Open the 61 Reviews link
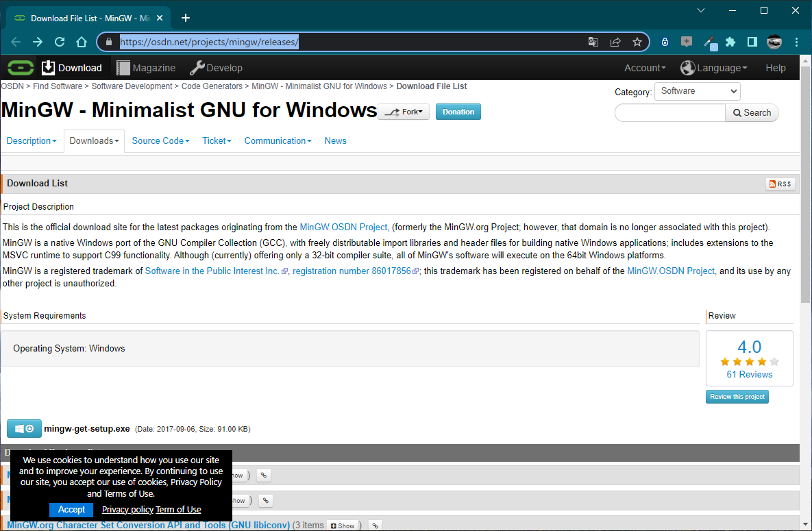 (750, 375)
